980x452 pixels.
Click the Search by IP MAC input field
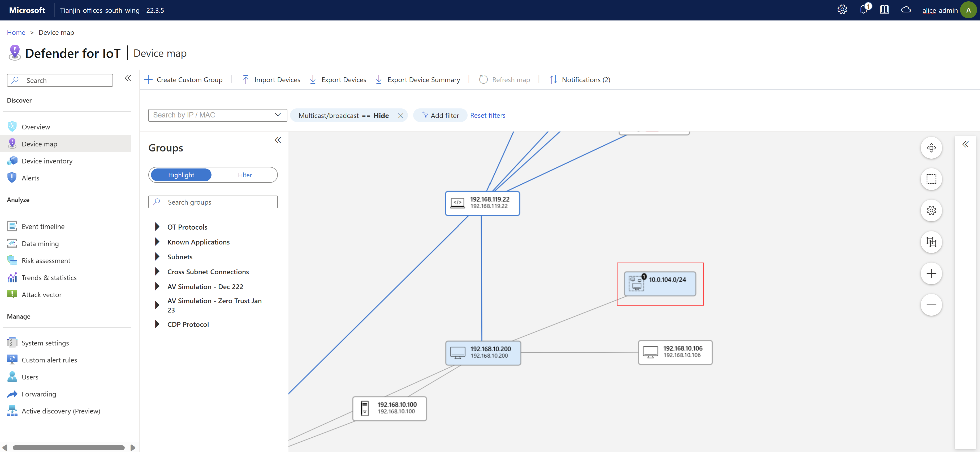pyautogui.click(x=216, y=115)
